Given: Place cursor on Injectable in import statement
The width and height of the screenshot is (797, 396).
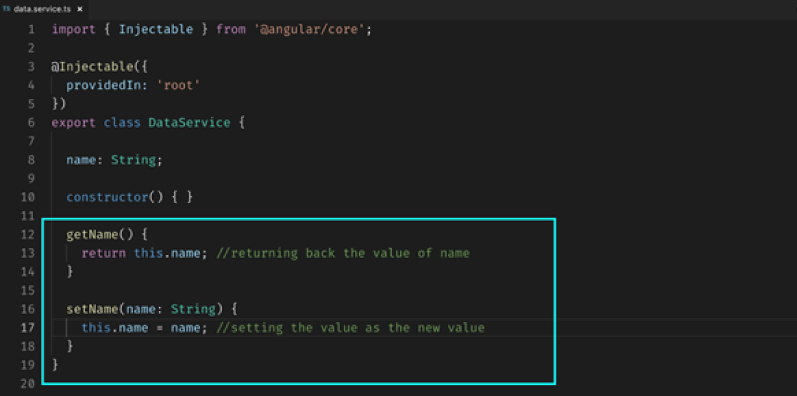Looking at the screenshot, I should [x=156, y=29].
